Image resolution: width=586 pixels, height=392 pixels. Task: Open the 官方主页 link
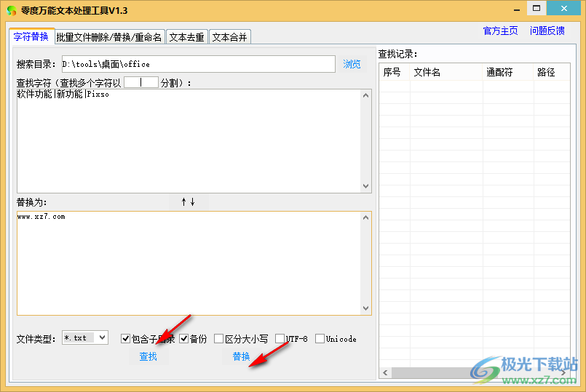click(500, 31)
